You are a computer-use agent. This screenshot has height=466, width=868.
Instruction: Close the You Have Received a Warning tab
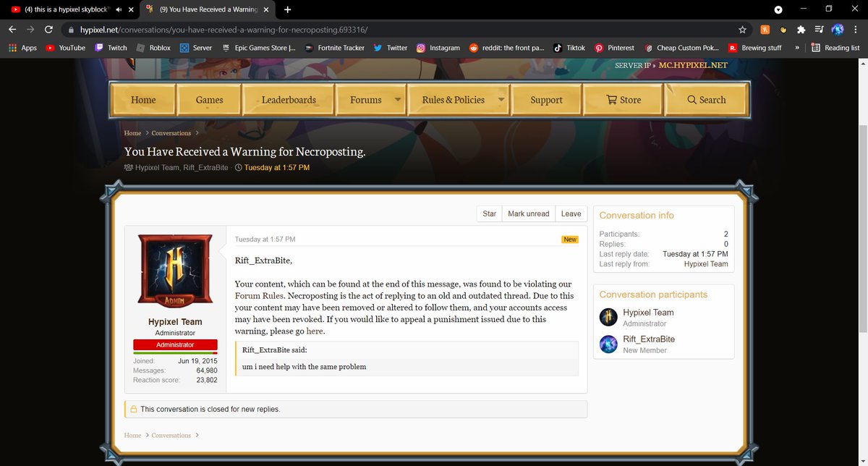click(266, 10)
